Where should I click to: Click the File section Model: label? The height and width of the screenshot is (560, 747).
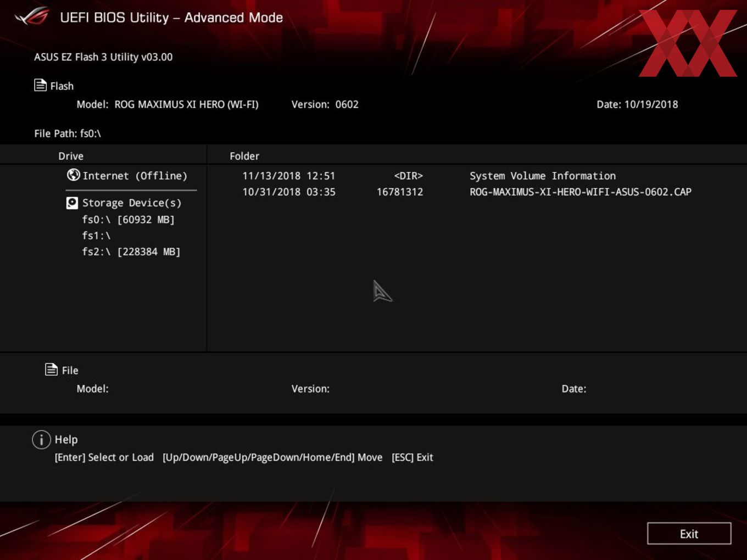coord(92,389)
